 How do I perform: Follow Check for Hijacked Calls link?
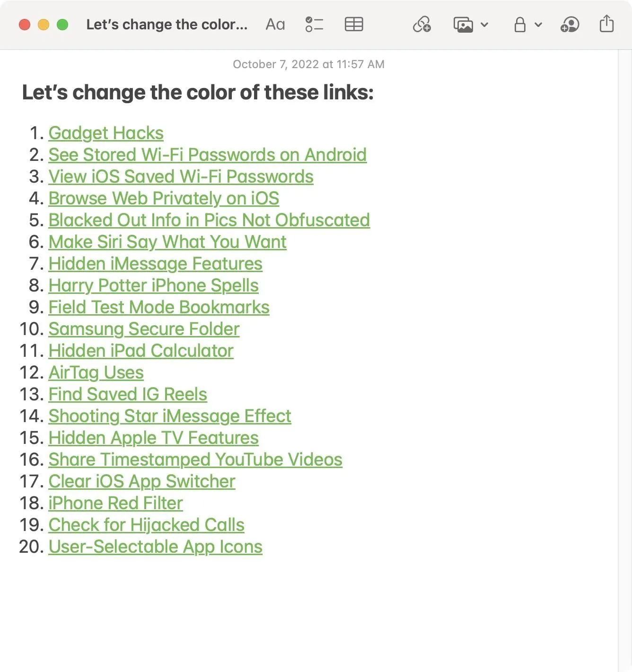pyautogui.click(x=146, y=525)
